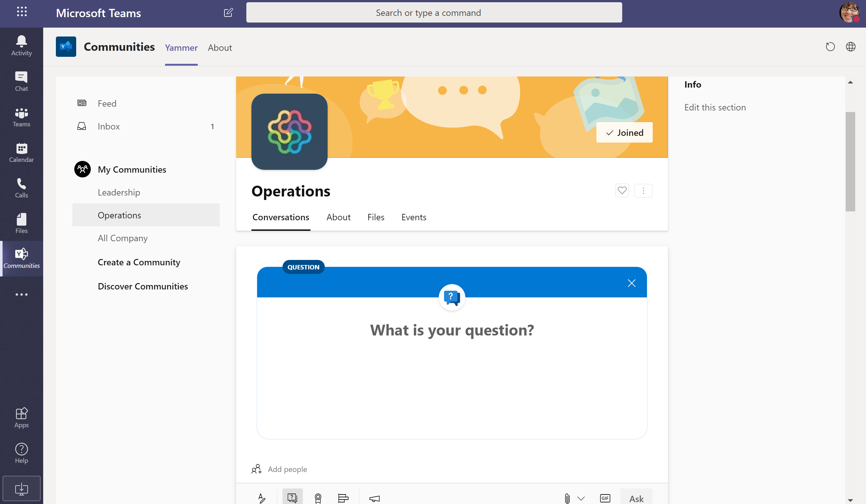Open the Conversations tab in Operations
This screenshot has width=866, height=504.
coord(280,217)
